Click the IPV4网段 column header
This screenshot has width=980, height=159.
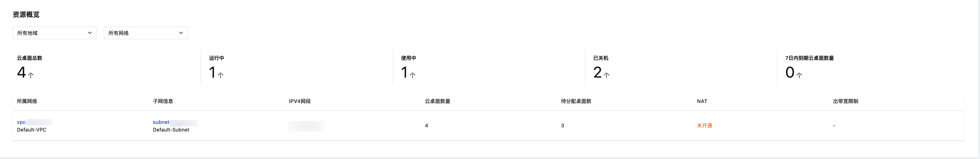pyautogui.click(x=300, y=101)
